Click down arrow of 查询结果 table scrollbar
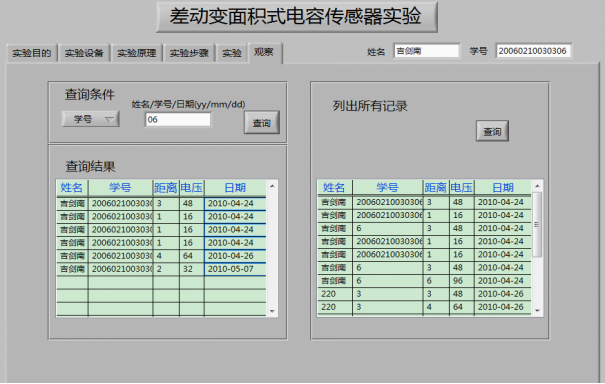The width and height of the screenshot is (605, 384). (272, 311)
